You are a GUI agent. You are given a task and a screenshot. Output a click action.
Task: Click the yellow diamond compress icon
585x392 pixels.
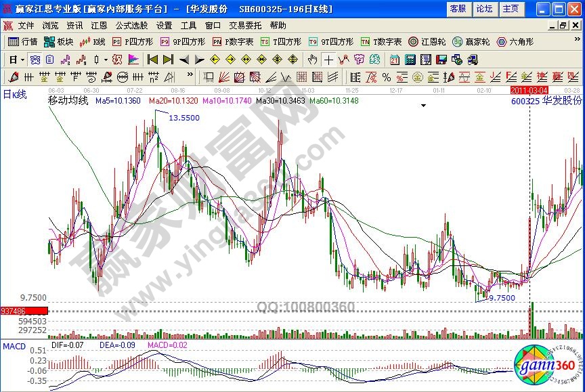pyautogui.click(x=262, y=60)
